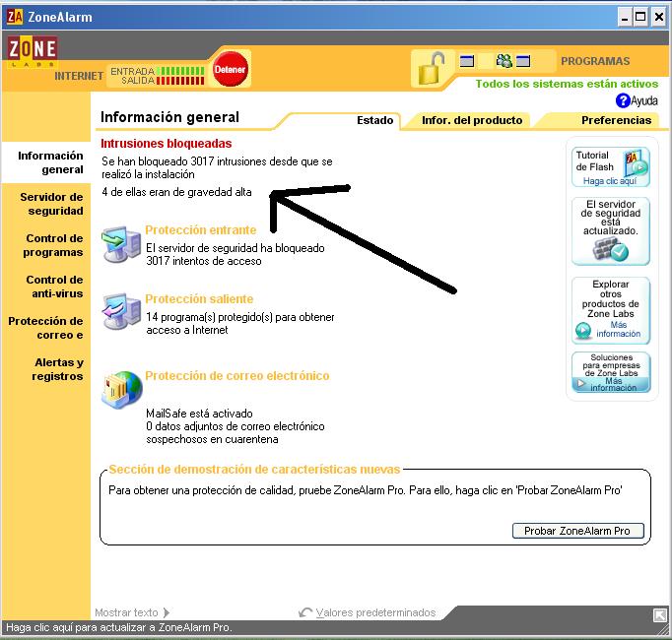The height and width of the screenshot is (640, 672).
Task: Open Explorar otros productos de Zone Labs
Action: 611,310
